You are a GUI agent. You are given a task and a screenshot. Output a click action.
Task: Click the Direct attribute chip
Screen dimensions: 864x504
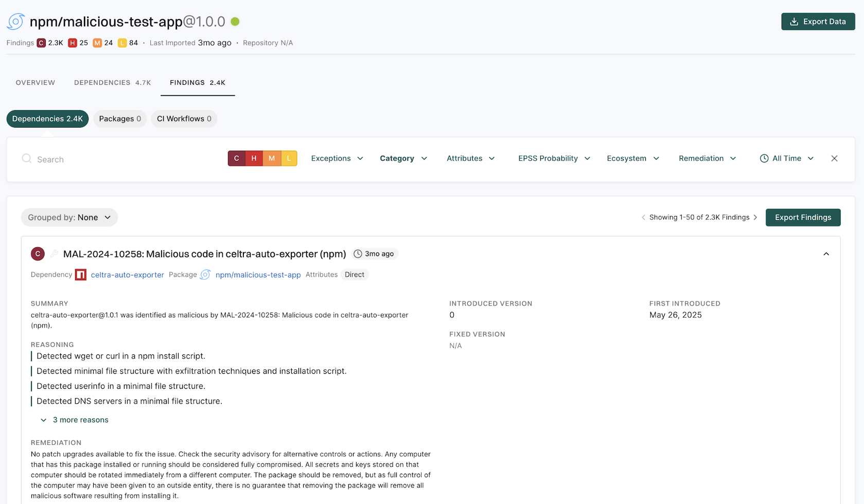tap(355, 275)
